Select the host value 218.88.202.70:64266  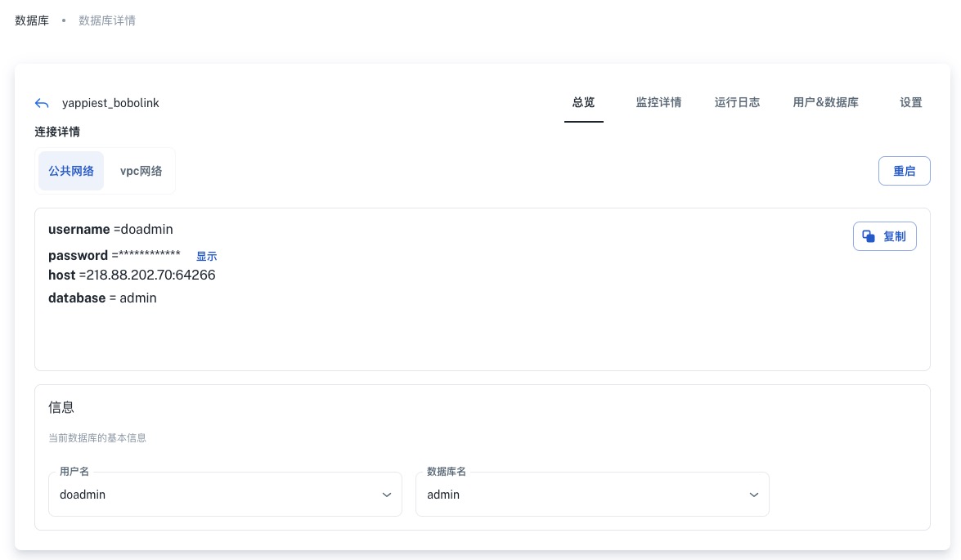click(150, 276)
